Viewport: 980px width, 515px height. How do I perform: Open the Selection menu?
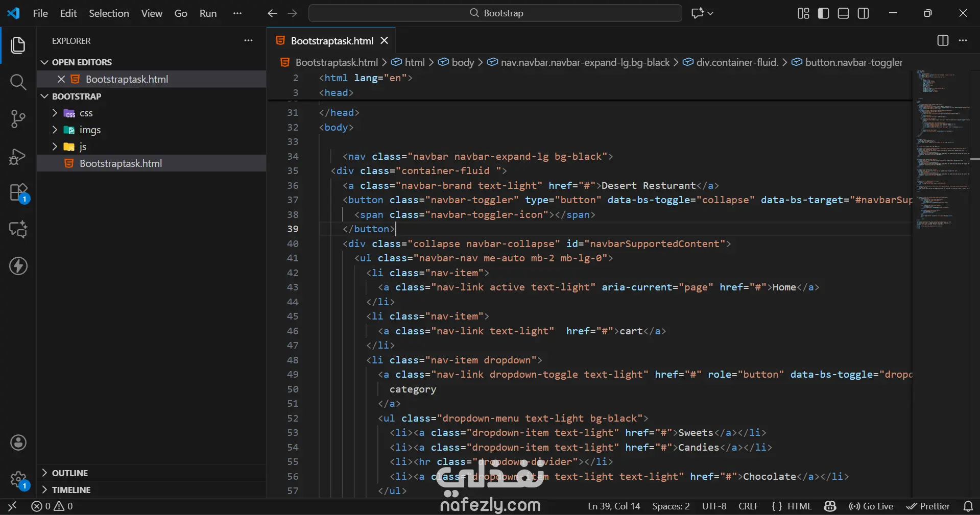pyautogui.click(x=109, y=13)
